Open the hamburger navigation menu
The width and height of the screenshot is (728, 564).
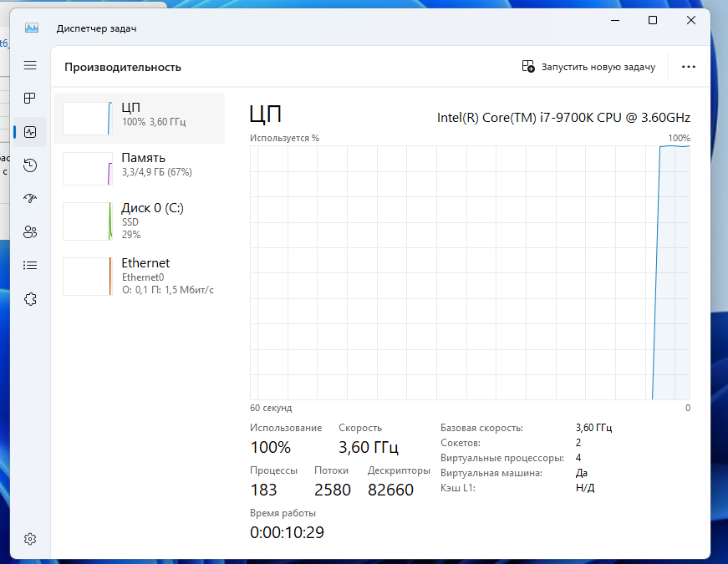pos(30,65)
